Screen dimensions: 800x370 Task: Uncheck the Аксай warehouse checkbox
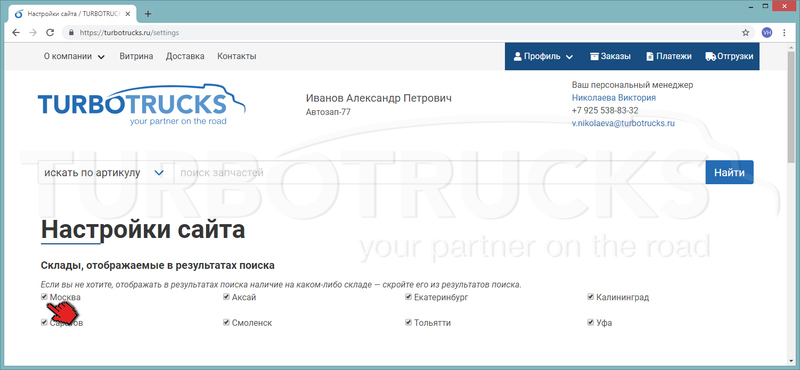click(x=226, y=297)
